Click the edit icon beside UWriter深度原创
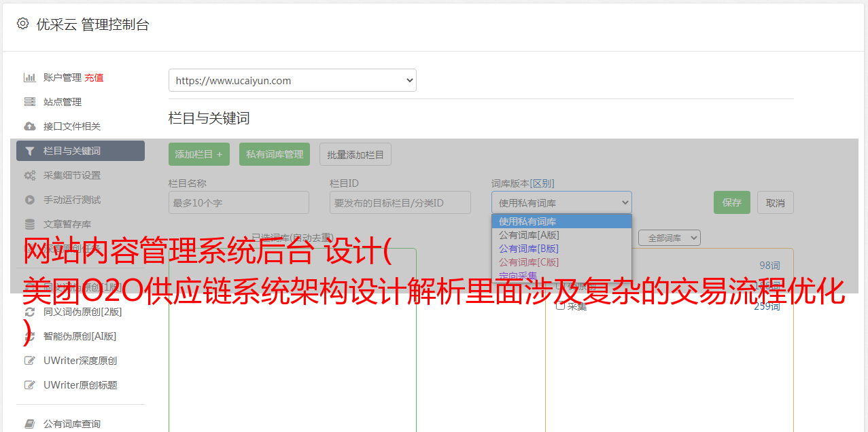Viewport: 868px width, 432px height. pyautogui.click(x=30, y=361)
